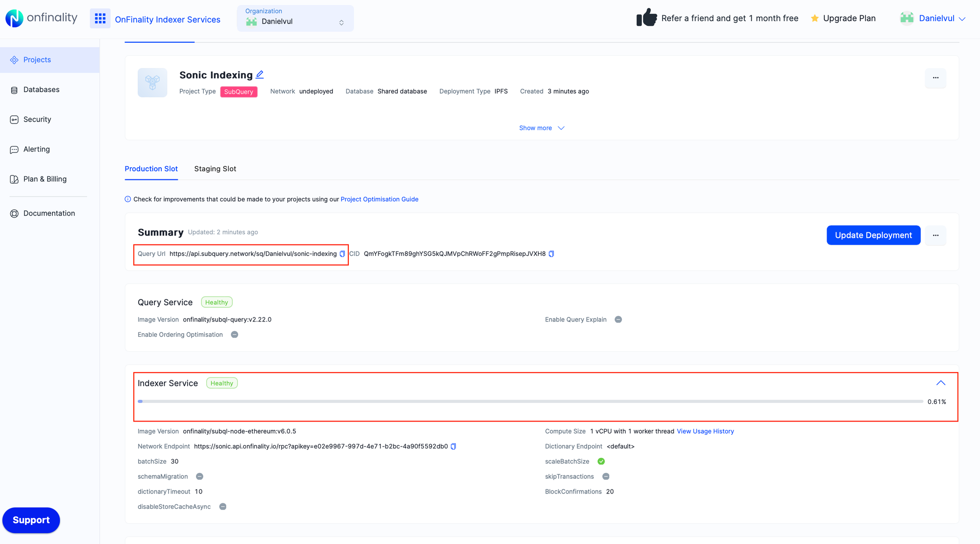Copy the deployment CID

point(551,254)
